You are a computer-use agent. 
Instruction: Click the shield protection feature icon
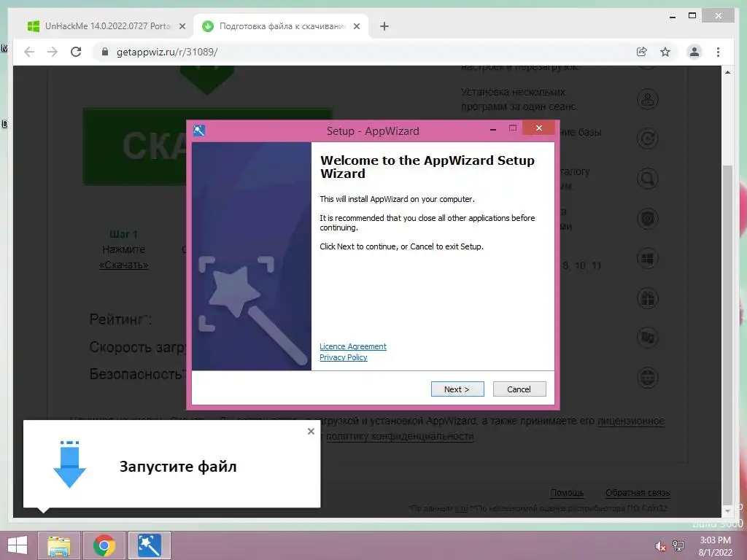click(648, 219)
